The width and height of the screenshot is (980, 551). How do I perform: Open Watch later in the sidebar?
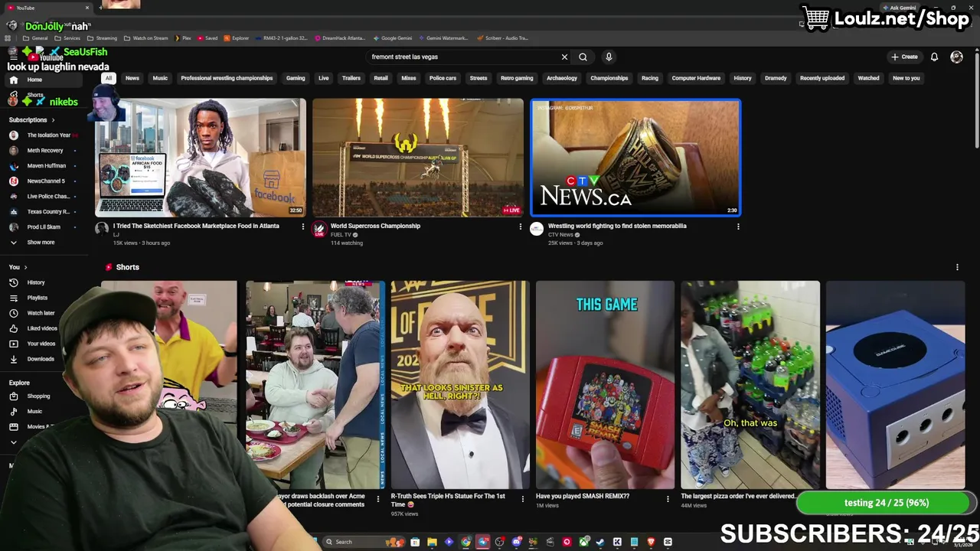(x=41, y=313)
